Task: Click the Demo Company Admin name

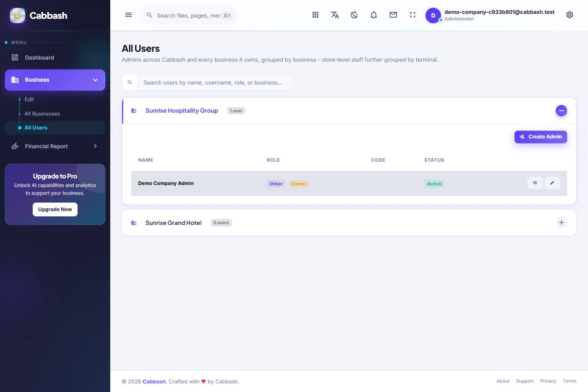Action: click(166, 183)
